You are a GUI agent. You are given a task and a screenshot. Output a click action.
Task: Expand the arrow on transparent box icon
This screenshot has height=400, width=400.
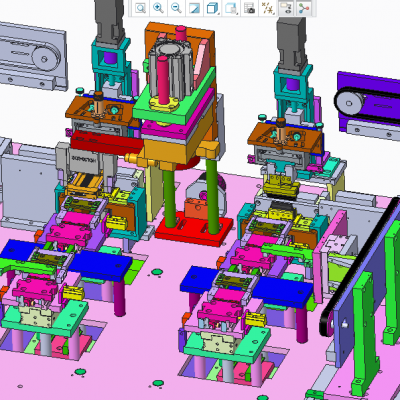click(x=237, y=14)
